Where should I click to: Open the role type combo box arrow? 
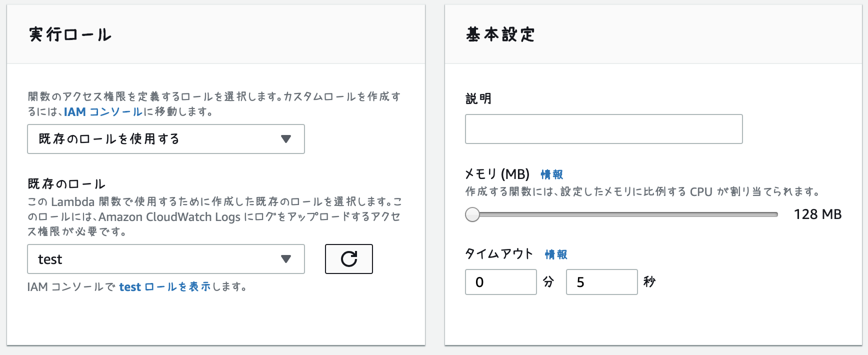(x=286, y=139)
